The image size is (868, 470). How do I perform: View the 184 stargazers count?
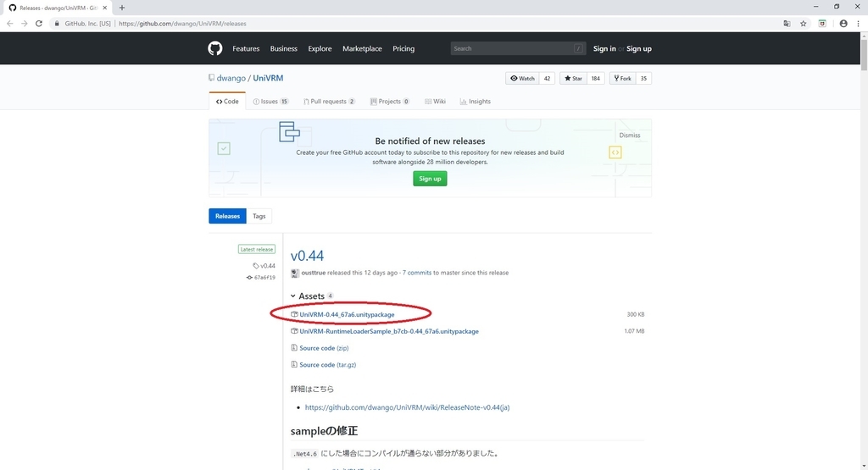click(596, 79)
